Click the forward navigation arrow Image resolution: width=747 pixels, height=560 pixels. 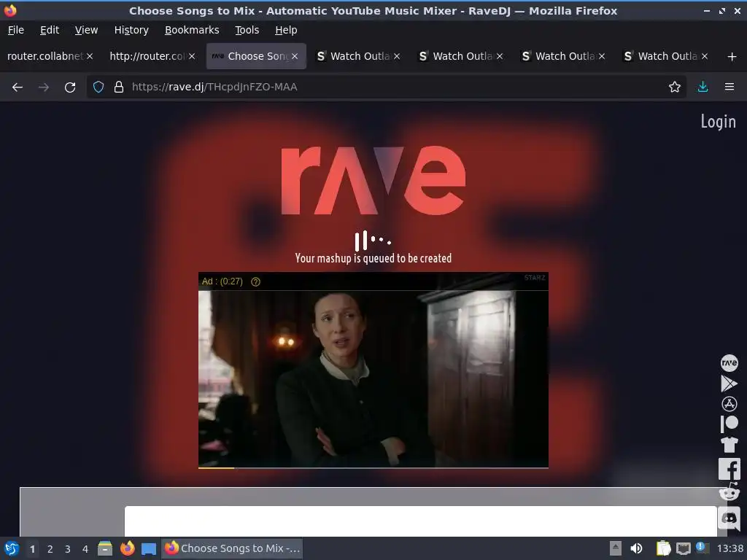(43, 87)
